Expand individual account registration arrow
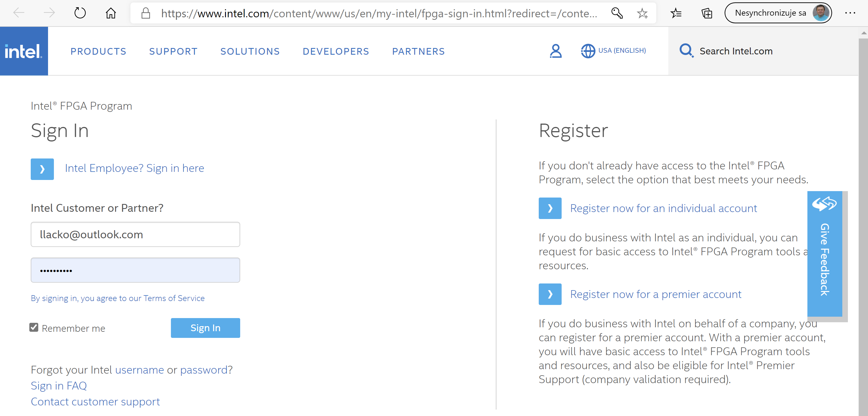The image size is (868, 416). pos(550,208)
